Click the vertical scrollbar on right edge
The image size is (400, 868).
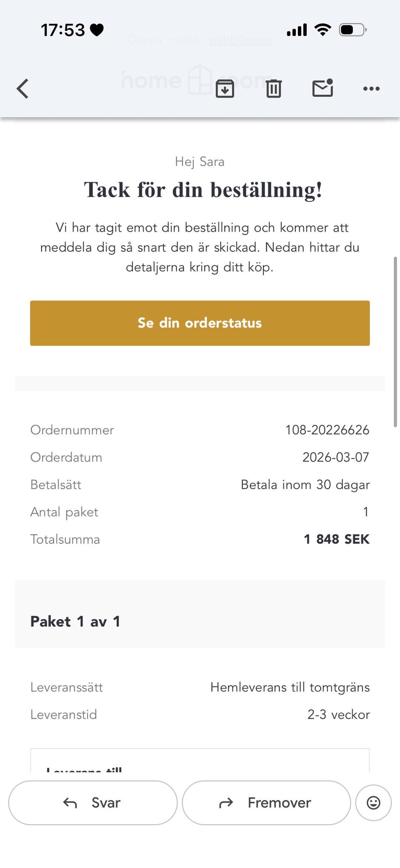click(395, 342)
